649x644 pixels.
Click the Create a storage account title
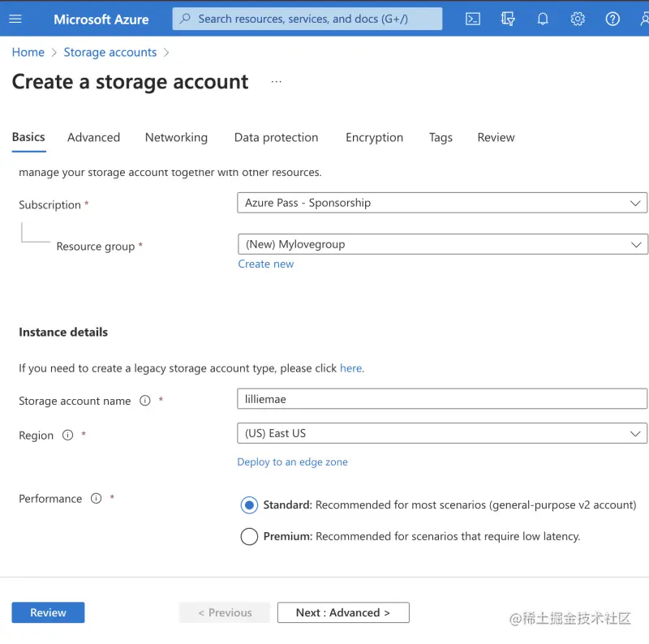[130, 82]
